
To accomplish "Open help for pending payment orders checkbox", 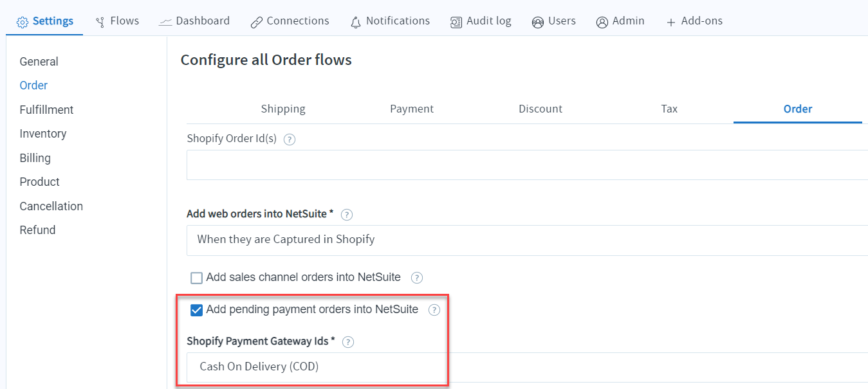I will [x=434, y=310].
